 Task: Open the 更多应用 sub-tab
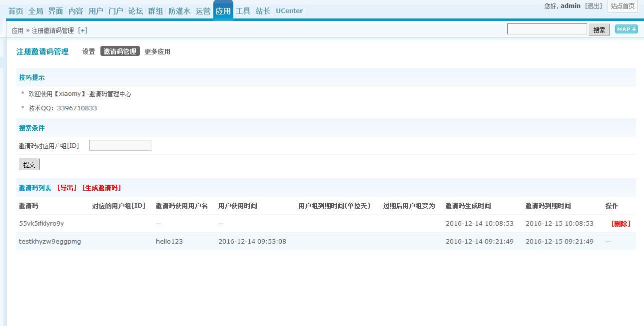157,51
